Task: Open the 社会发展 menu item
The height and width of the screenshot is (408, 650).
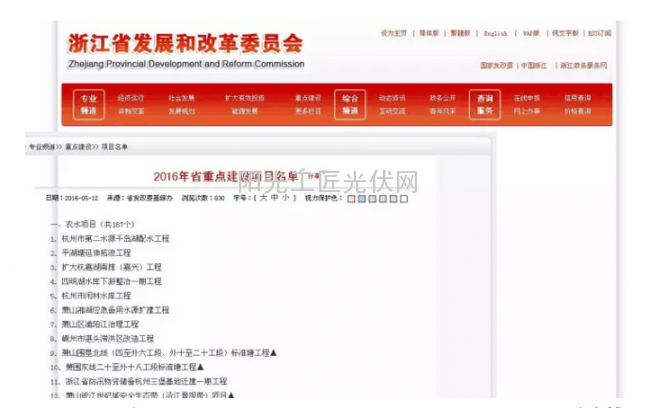Action: tap(181, 99)
